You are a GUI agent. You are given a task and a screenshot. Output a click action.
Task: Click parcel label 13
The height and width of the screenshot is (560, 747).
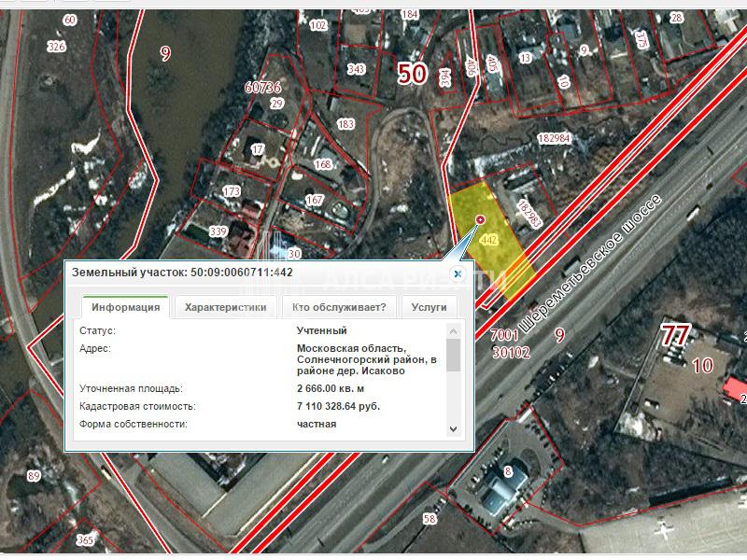pos(525,58)
